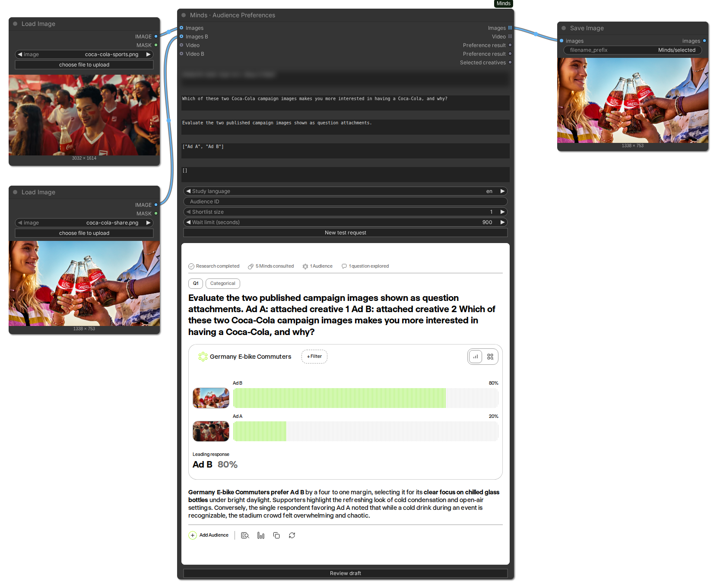Viewport: 717px width, 588px height.
Task: Click the +Filter button
Action: click(x=314, y=357)
